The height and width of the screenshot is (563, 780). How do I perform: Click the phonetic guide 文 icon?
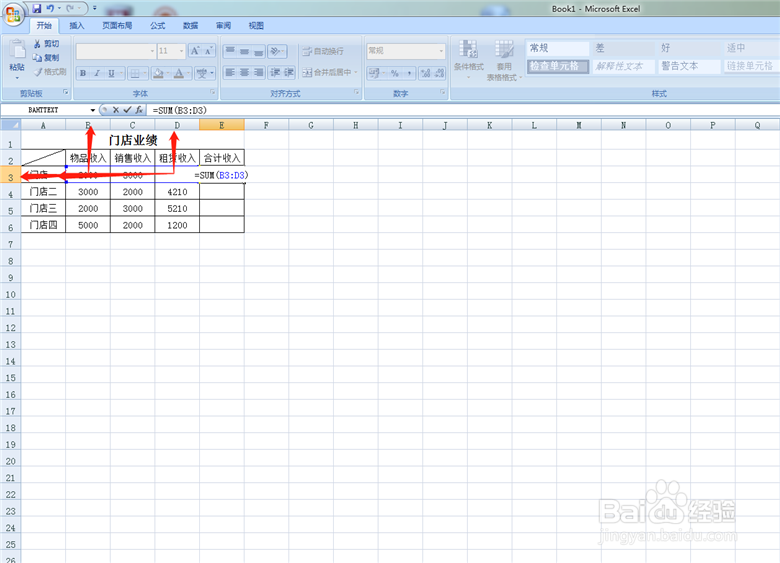tap(201, 74)
